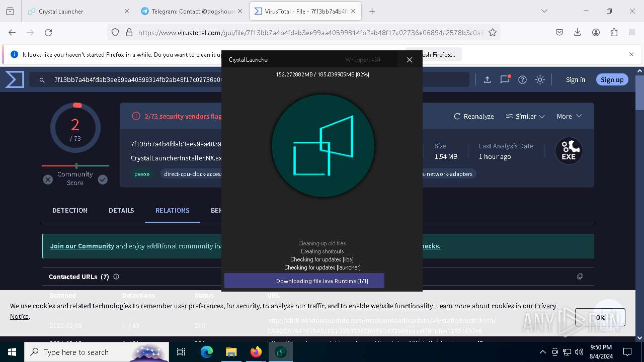644x362 pixels.
Task: Open File Explorer from the taskbar
Action: (x=231, y=352)
